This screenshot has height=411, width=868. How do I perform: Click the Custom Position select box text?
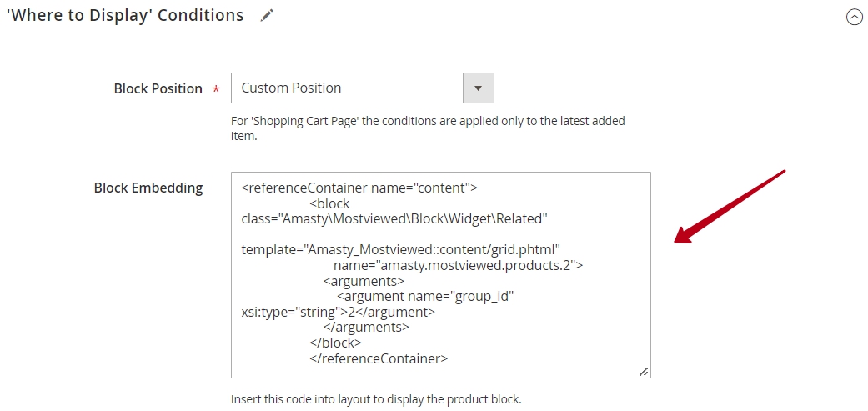click(291, 88)
